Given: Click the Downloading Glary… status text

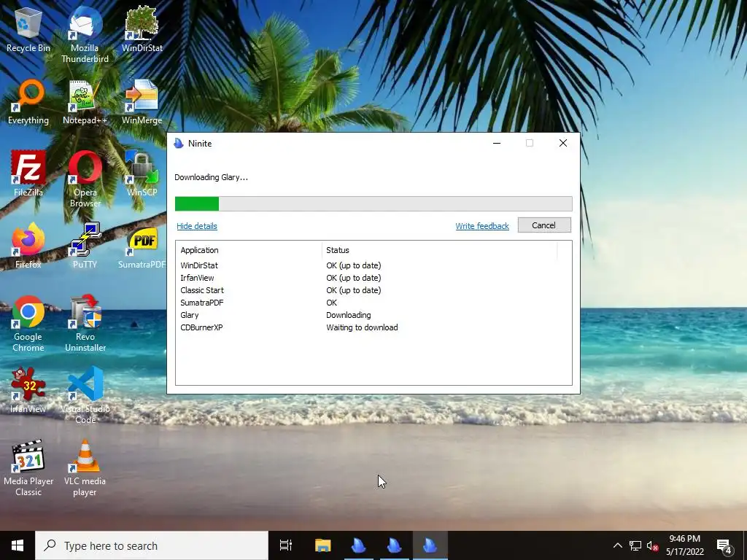Looking at the screenshot, I should point(211,178).
